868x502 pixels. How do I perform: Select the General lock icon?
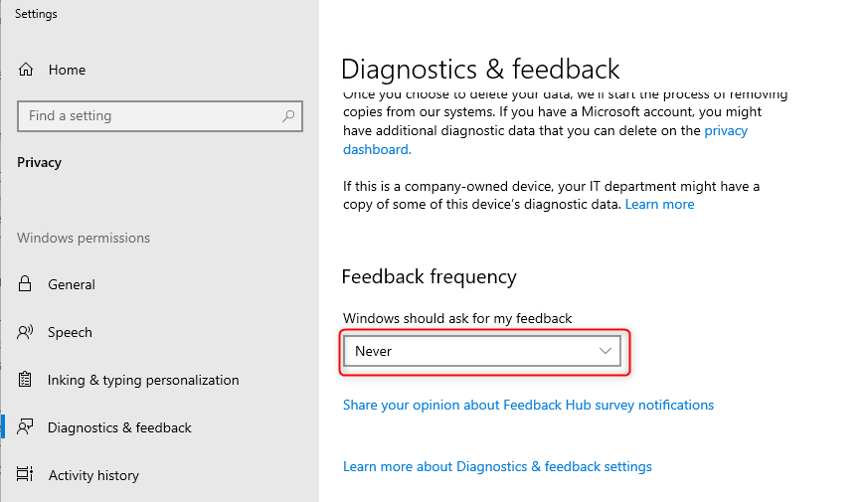(25, 284)
